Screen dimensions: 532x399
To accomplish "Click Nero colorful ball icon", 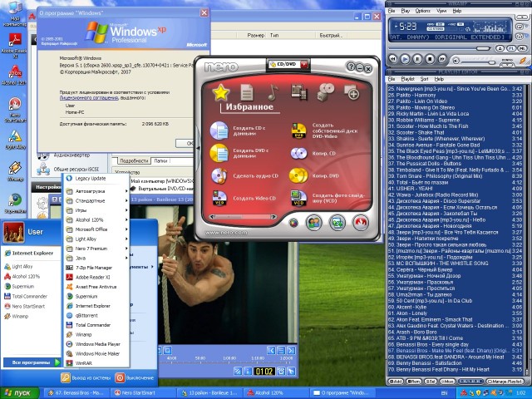I will tap(293, 223).
